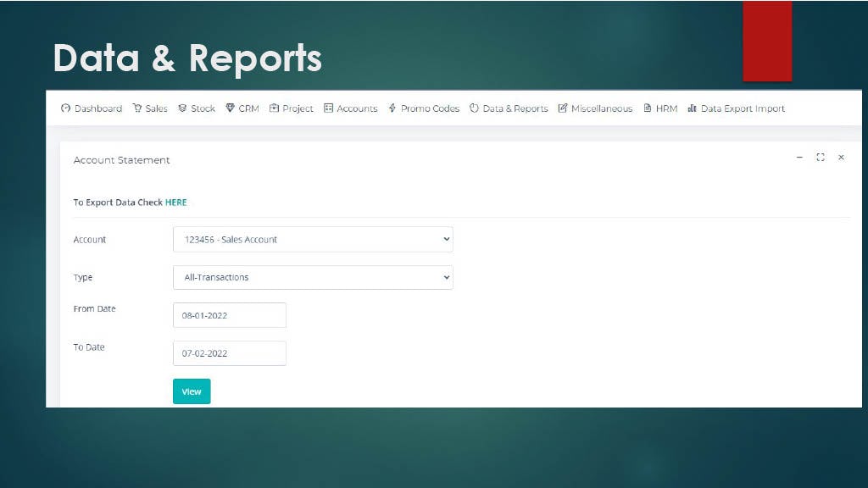Switch to the Miscellaneous menu item
868x488 pixels.
click(596, 108)
